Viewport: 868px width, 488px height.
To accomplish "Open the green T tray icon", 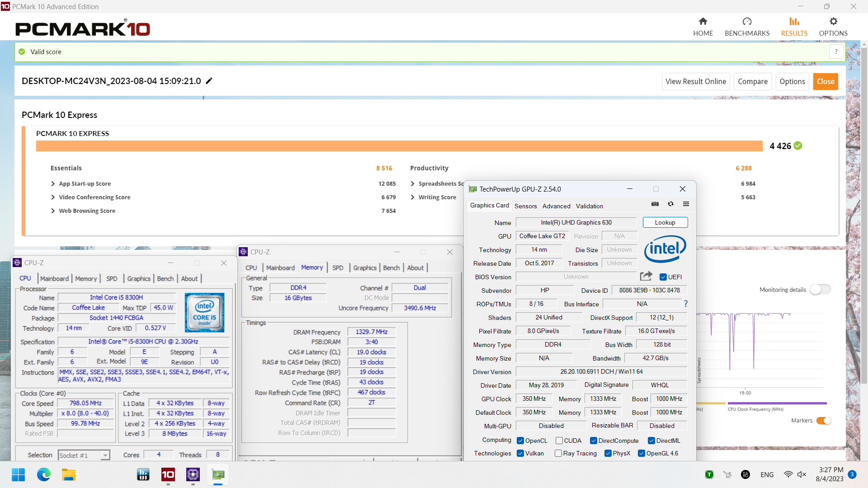I will (x=709, y=474).
